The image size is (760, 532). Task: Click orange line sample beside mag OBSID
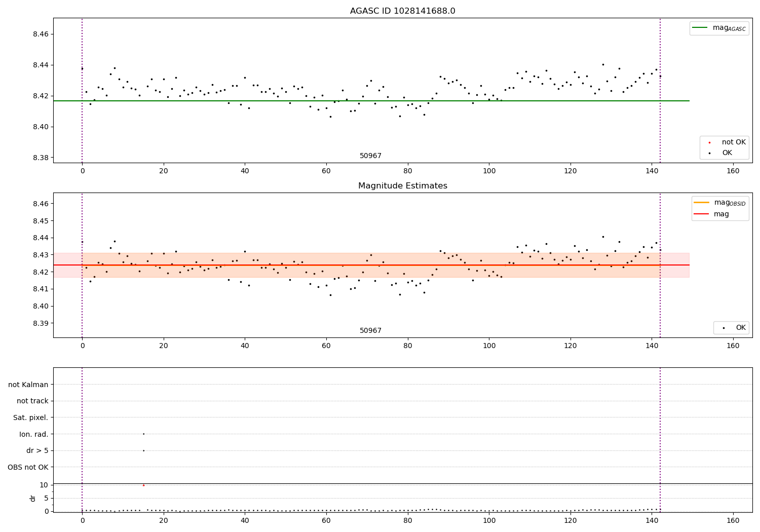(701, 203)
